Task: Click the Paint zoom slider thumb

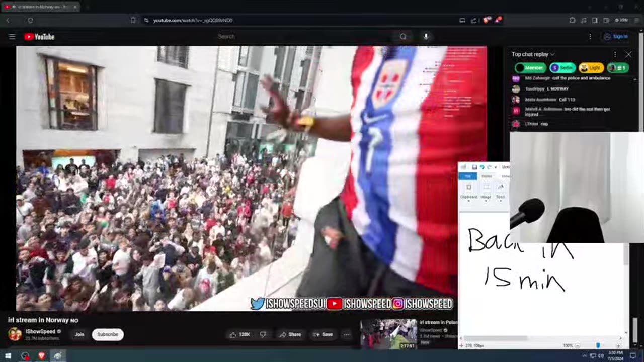Action: [598, 346]
